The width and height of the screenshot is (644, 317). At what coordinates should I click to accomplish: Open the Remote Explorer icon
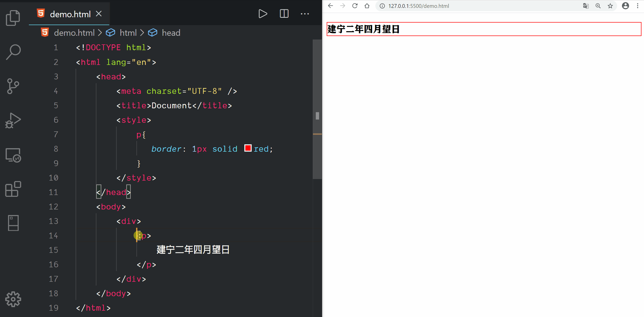13,155
